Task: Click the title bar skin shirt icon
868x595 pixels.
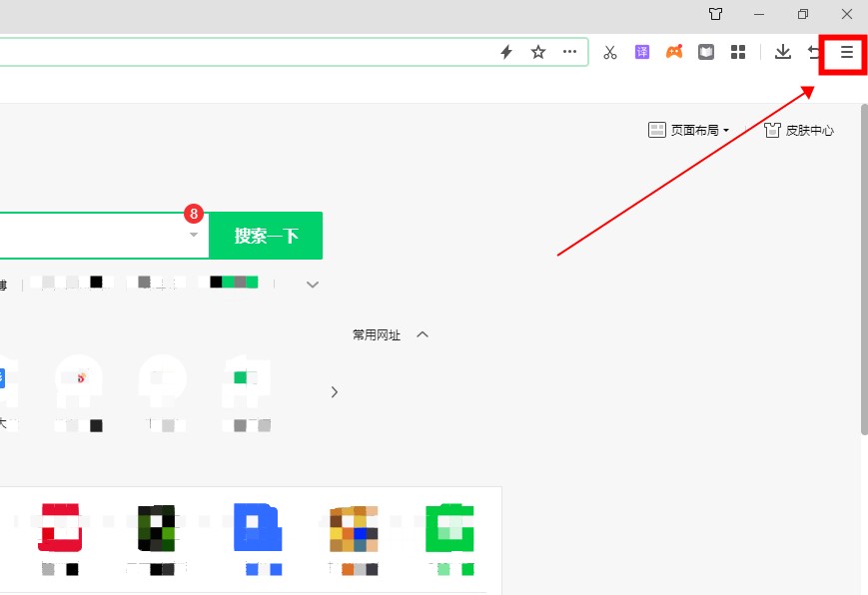Action: point(715,14)
